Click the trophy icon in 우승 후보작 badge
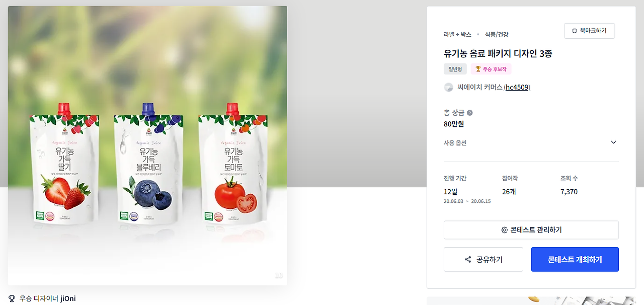644x305 pixels. coord(478,69)
